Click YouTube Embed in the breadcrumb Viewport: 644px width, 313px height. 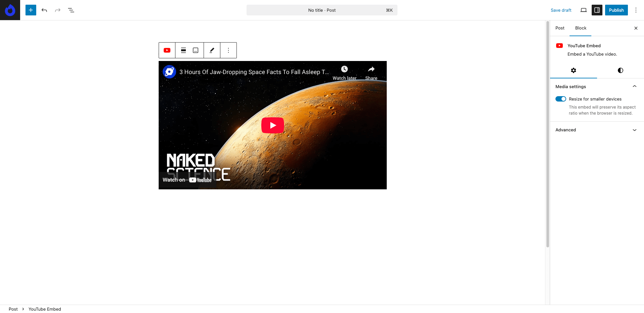coord(45,309)
